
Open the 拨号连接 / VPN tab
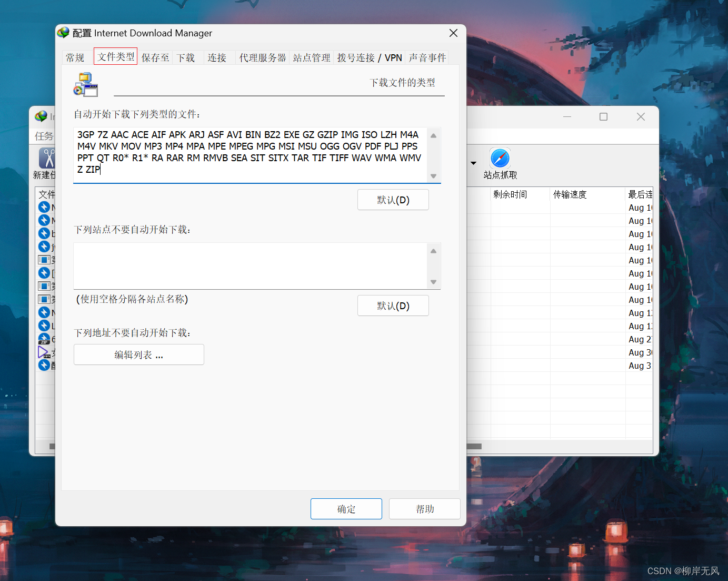pyautogui.click(x=370, y=57)
